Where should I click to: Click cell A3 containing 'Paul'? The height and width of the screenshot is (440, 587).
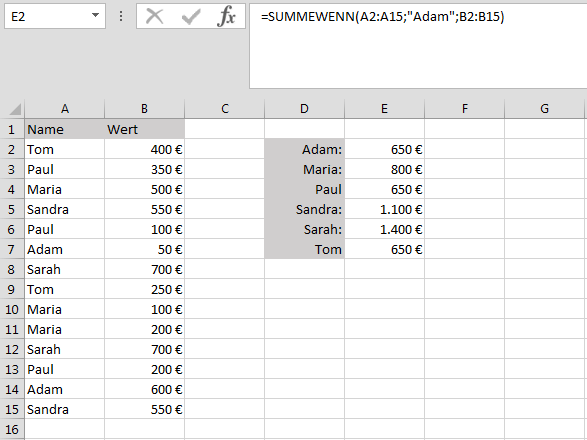pos(65,169)
